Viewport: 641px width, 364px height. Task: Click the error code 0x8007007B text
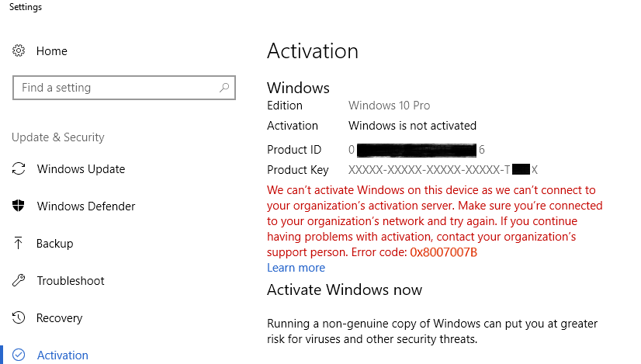click(x=442, y=252)
